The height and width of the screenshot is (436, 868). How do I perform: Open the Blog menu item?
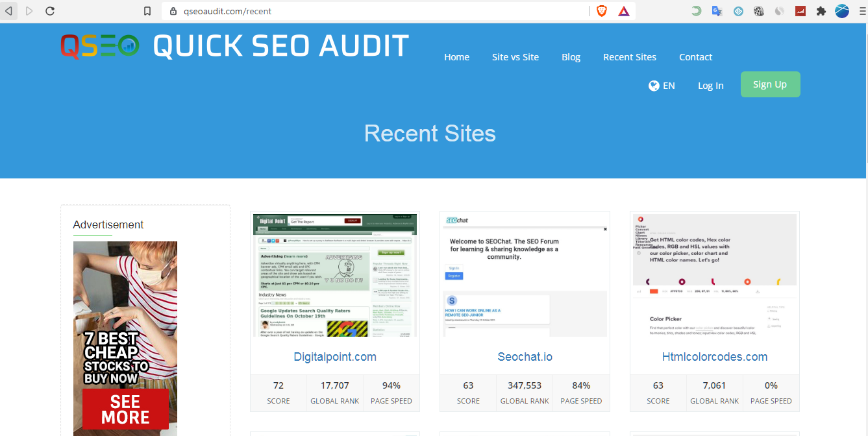pyautogui.click(x=571, y=57)
